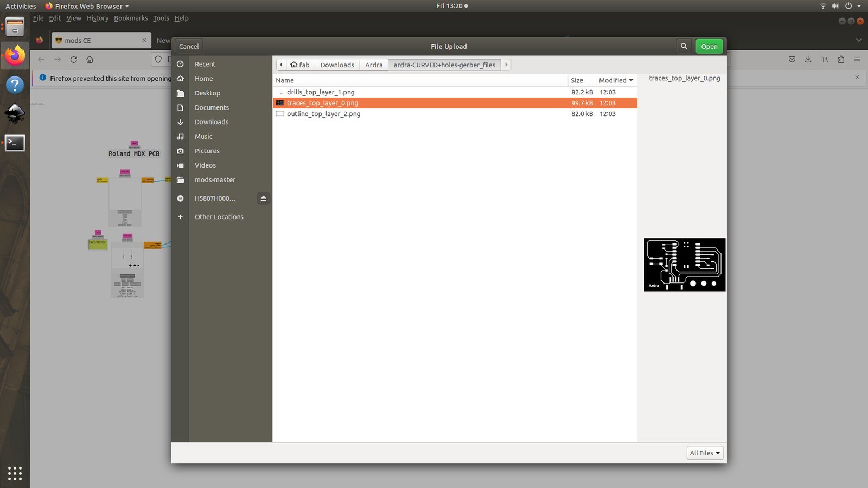This screenshot has width=868, height=488.
Task: Click the fab home path button
Action: (300, 65)
